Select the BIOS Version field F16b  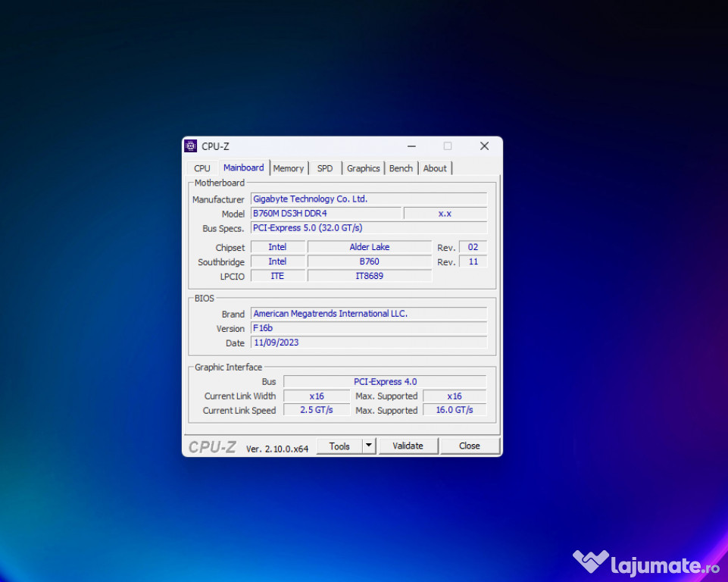point(368,328)
